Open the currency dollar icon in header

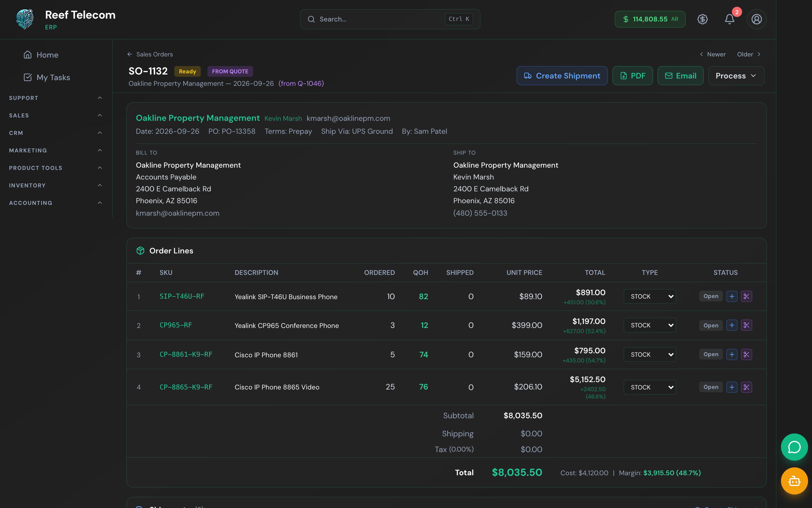[703, 19]
